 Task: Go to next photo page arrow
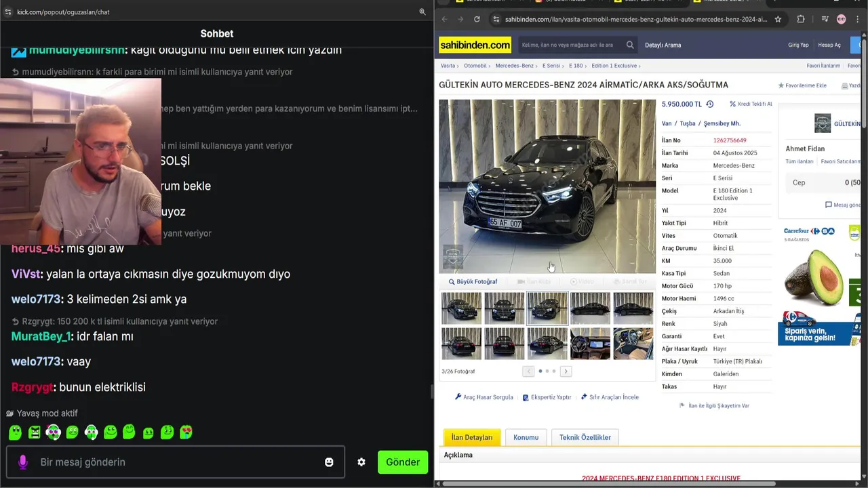click(566, 371)
